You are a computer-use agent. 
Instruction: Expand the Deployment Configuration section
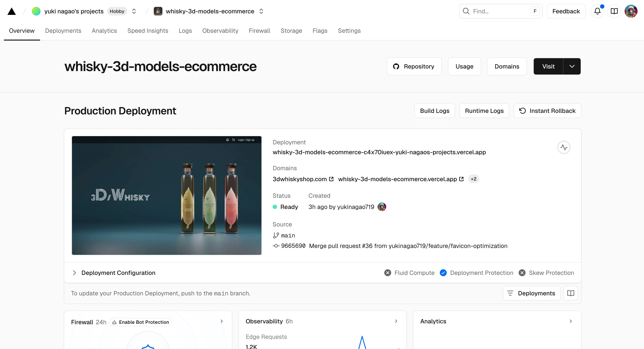click(74, 273)
